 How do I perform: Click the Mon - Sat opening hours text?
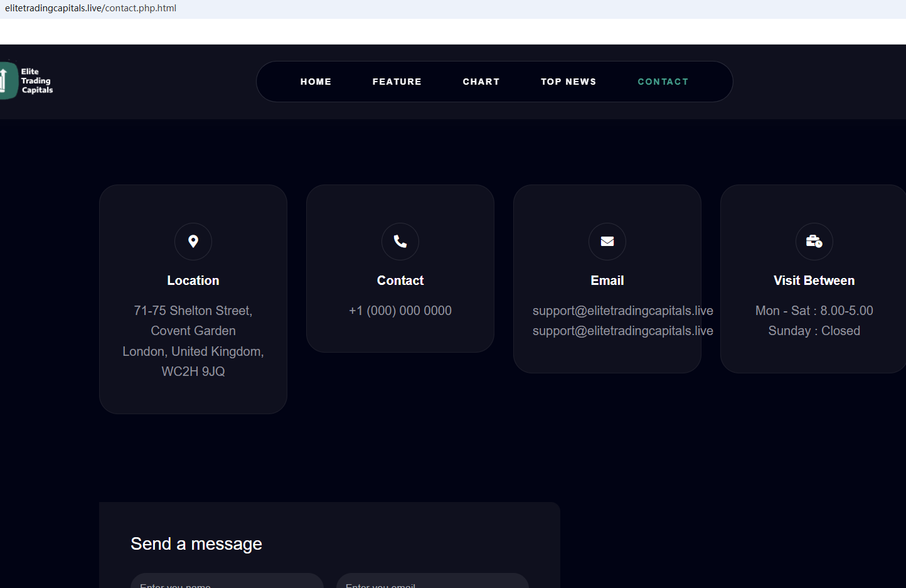[x=814, y=311]
